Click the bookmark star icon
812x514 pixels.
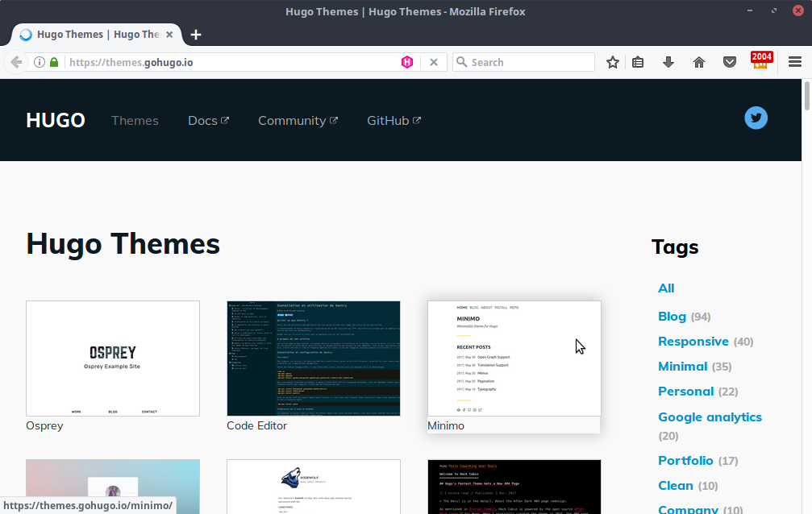(x=613, y=62)
